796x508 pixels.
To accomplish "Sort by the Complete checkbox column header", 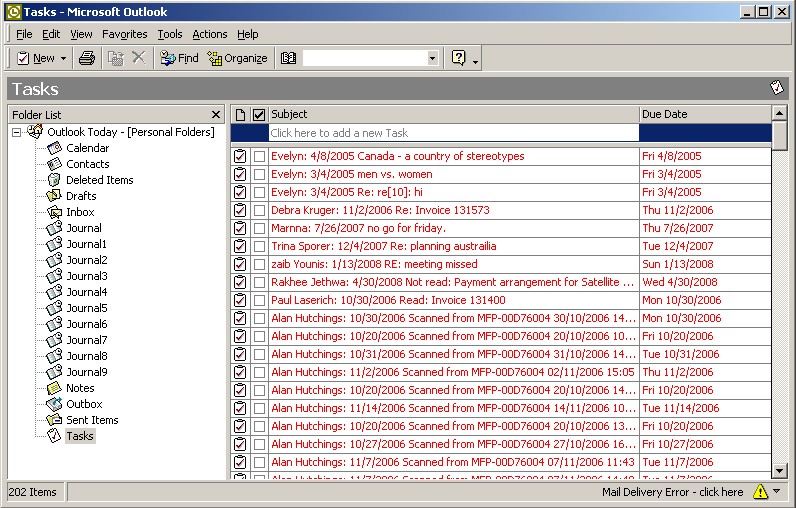I will point(259,115).
